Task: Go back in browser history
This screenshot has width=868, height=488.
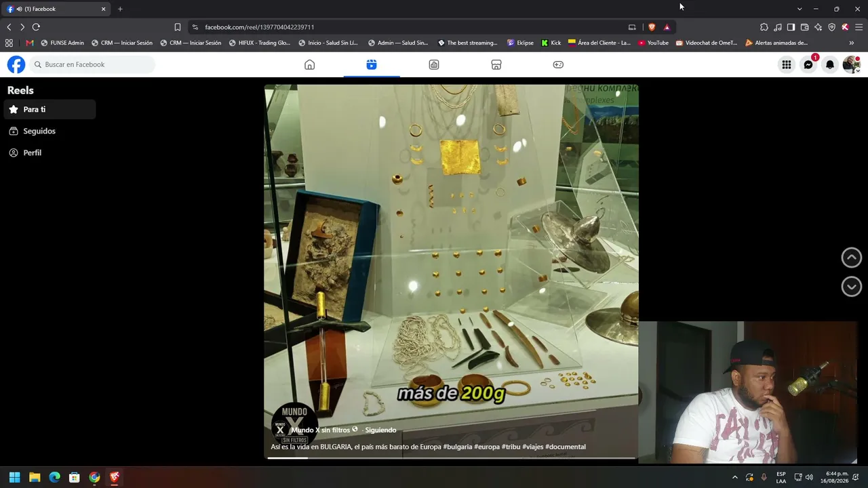Action: coord(9,27)
